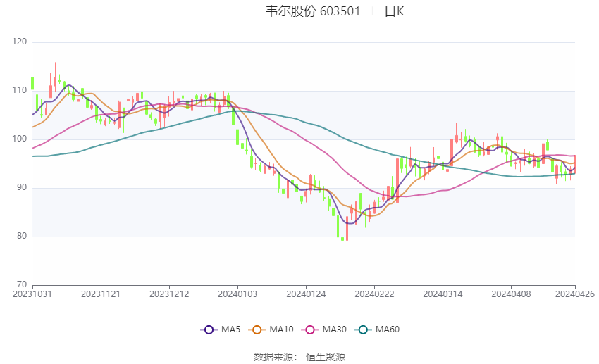Image resolution: width=599 pixels, height=364 pixels.
Task: Click the 数据来源 caption text
Action: [276, 357]
